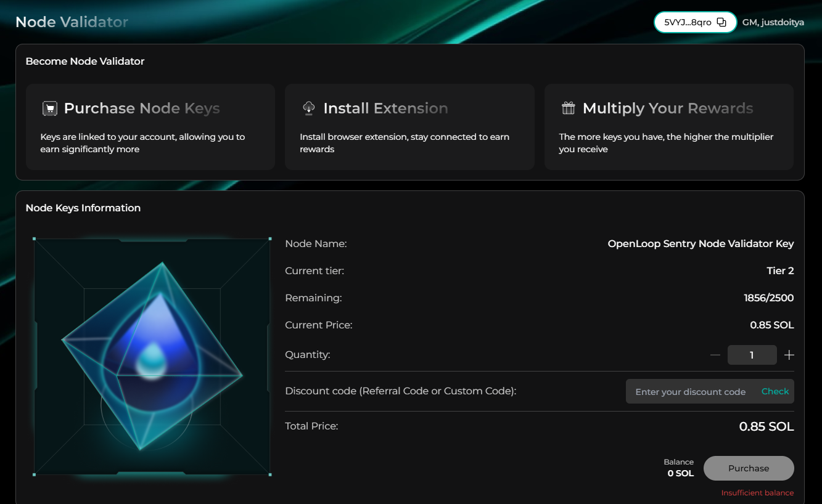Click the 5VYJ...8qro wallet address pill
The image size is (822, 504).
(695, 22)
